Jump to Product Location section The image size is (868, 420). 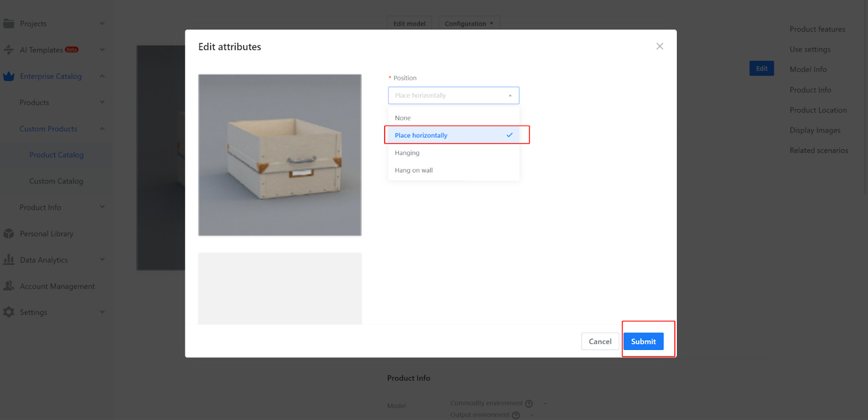pos(818,110)
